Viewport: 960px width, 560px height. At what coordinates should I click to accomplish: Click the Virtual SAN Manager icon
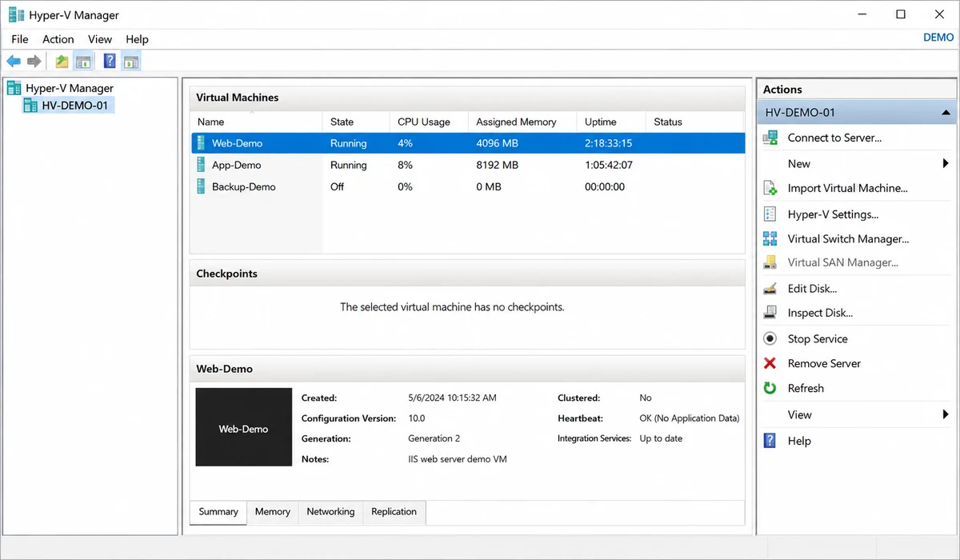click(770, 262)
